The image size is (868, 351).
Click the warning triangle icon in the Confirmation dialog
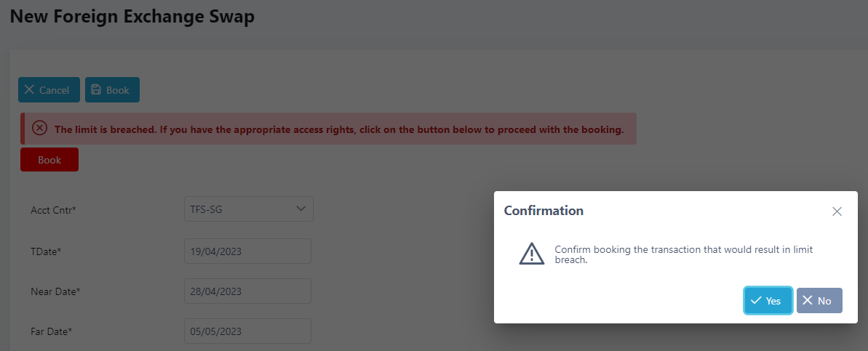tap(532, 253)
